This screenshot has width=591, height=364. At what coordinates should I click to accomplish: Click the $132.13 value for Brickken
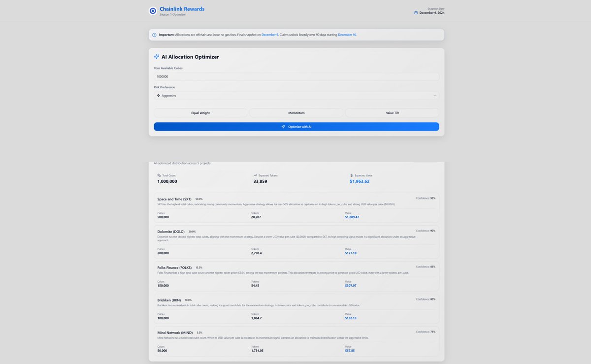tap(351, 318)
